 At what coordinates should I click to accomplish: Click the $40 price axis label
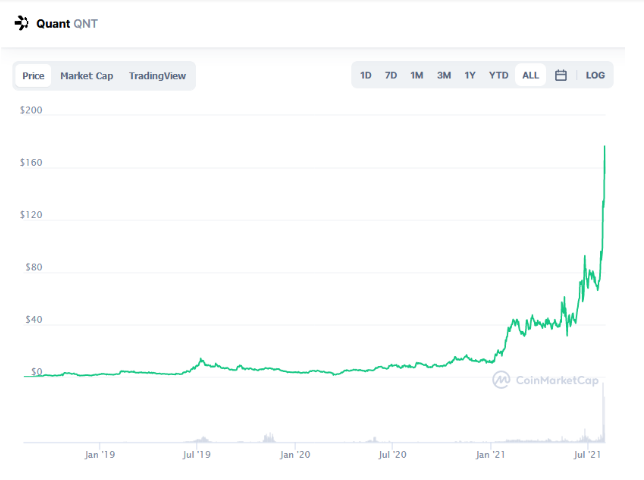pos(34,319)
